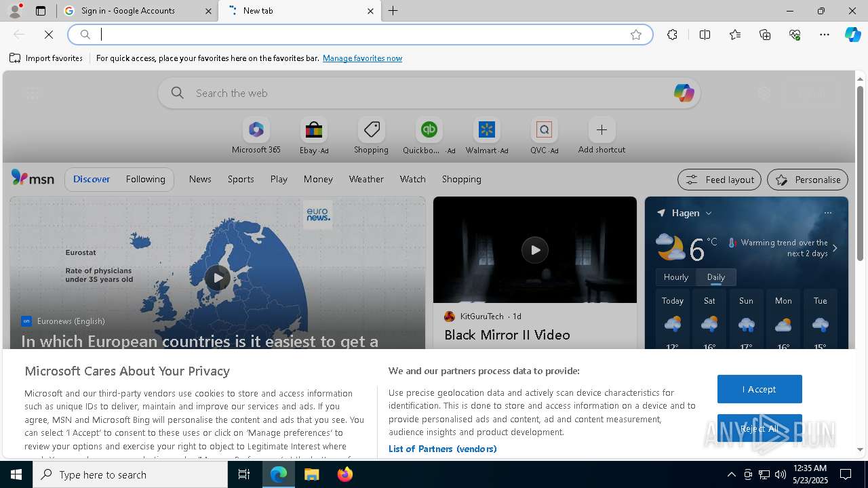Open the Quickbooks ad shortcut

pos(429,136)
